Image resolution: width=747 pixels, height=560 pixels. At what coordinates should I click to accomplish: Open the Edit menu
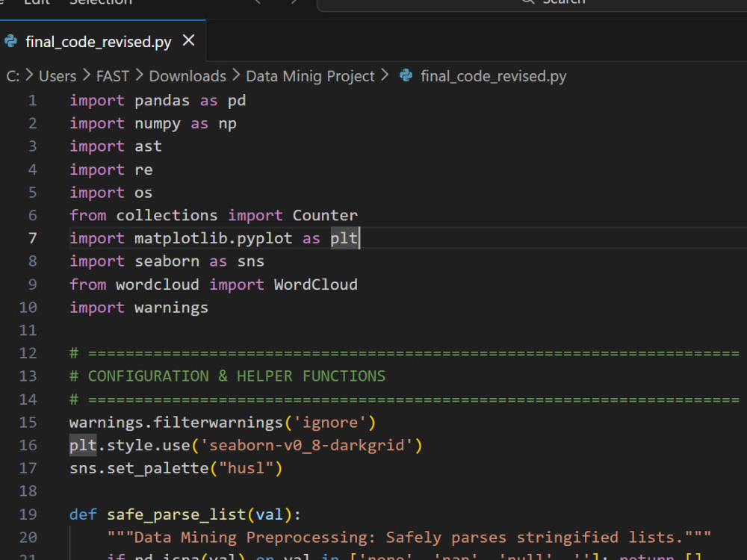pos(37,2)
